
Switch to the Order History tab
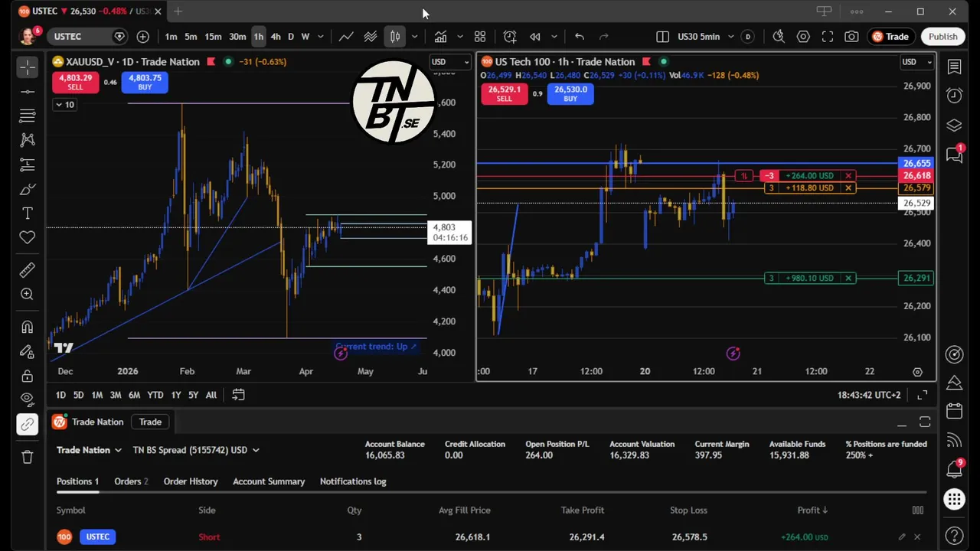(191, 481)
